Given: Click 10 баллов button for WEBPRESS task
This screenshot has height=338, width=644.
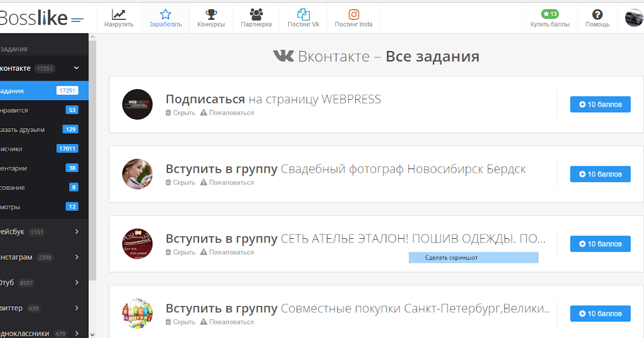Looking at the screenshot, I should [600, 104].
